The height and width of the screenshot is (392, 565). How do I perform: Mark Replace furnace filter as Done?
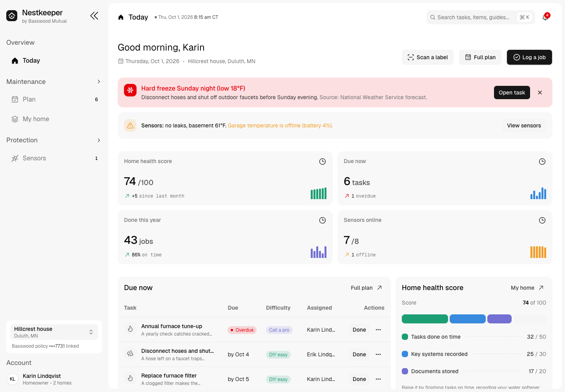(x=359, y=379)
